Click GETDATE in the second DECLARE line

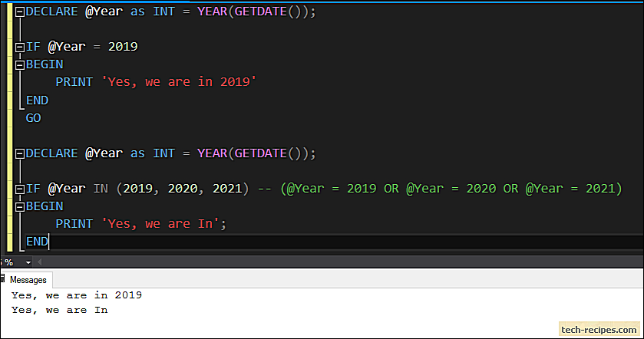[261, 153]
